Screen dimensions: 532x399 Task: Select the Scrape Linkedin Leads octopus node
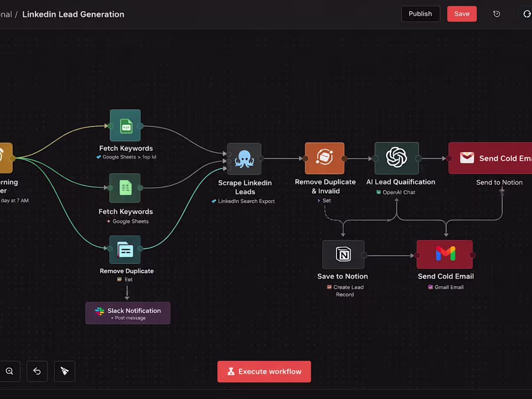tap(244, 159)
